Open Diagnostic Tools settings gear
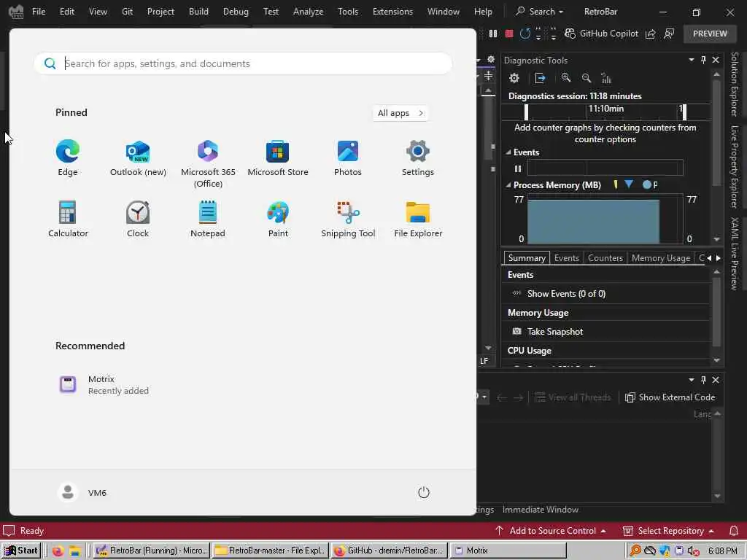 pyautogui.click(x=514, y=78)
